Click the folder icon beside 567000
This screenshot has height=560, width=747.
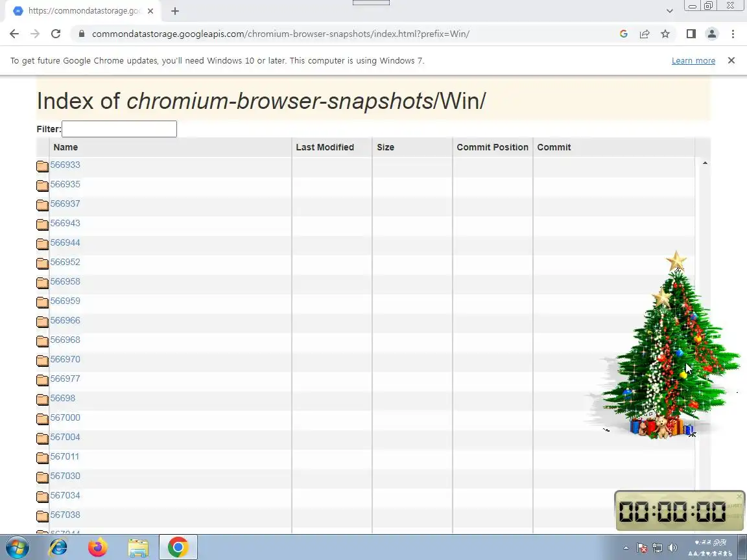coord(42,419)
